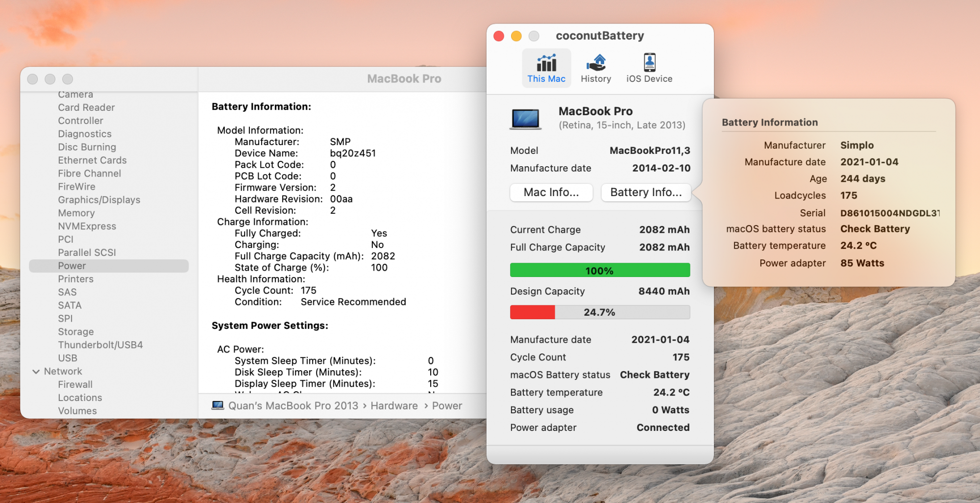Click the green 100% charge bar

tap(600, 270)
